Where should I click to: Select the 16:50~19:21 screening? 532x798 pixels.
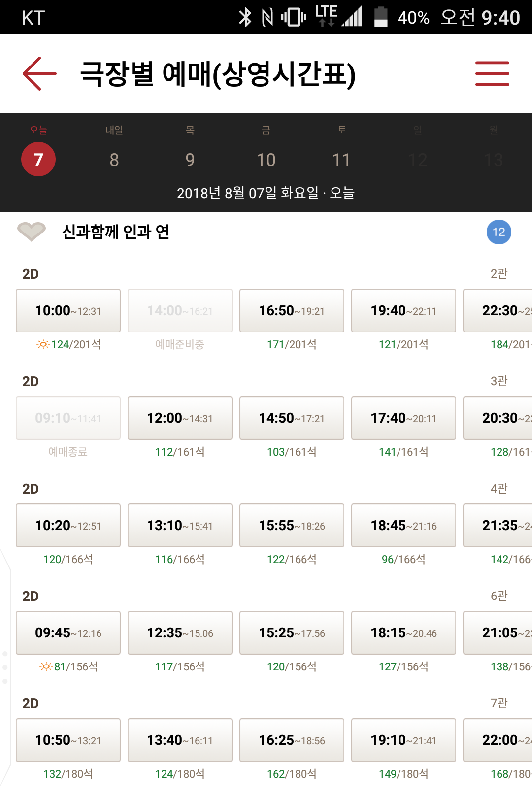[292, 311]
